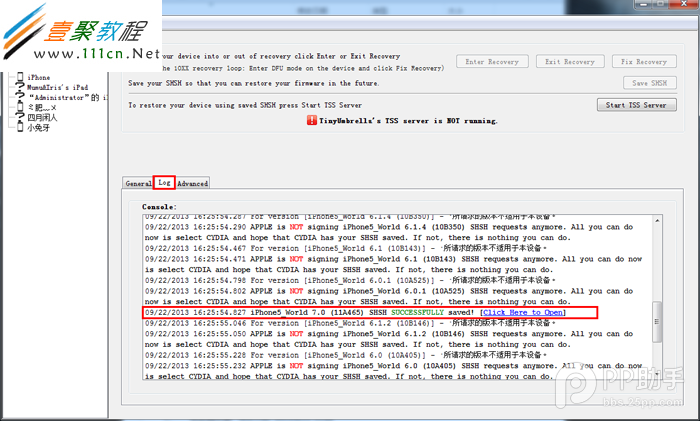The width and height of the screenshot is (700, 421).
Task: Select Mumu&Iris's iPad device
Action: [x=57, y=88]
